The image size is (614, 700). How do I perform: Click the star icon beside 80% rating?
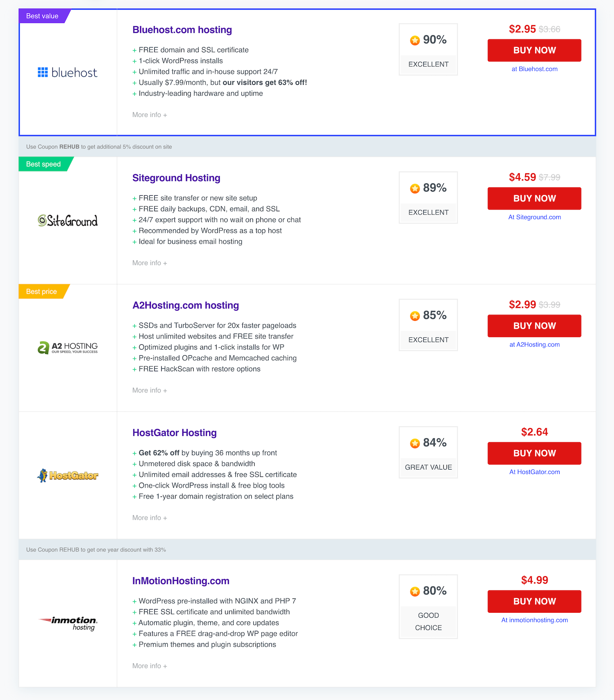415,591
